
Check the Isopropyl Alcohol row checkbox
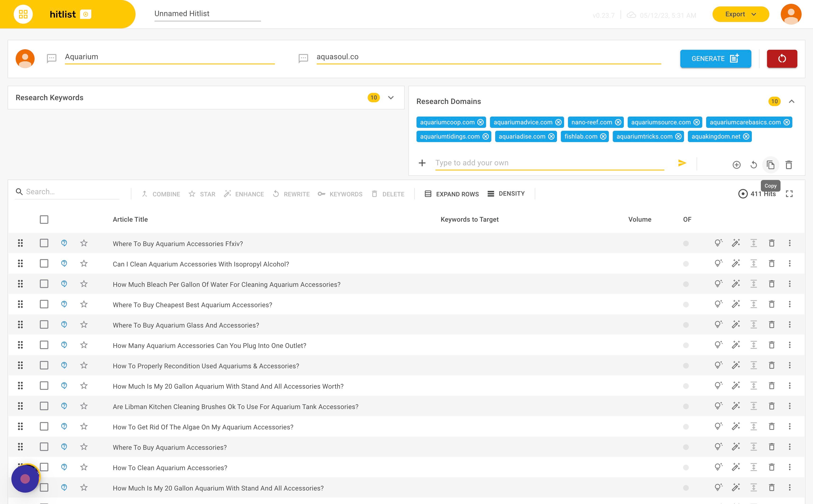(44, 263)
